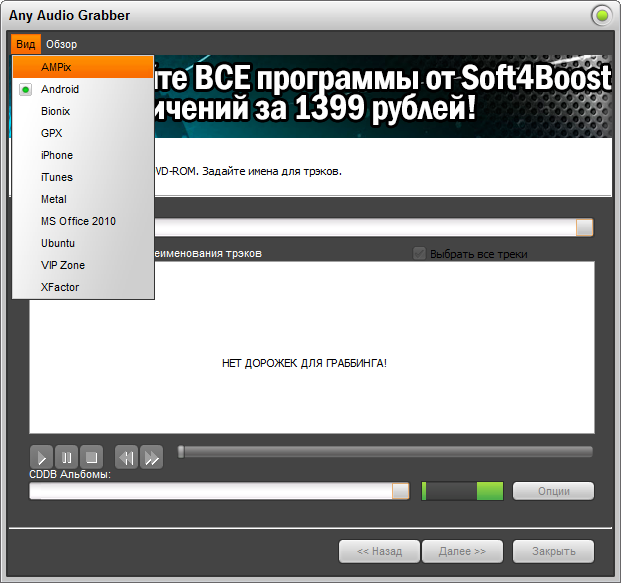Switch to the Ubuntu skin

[x=83, y=243]
